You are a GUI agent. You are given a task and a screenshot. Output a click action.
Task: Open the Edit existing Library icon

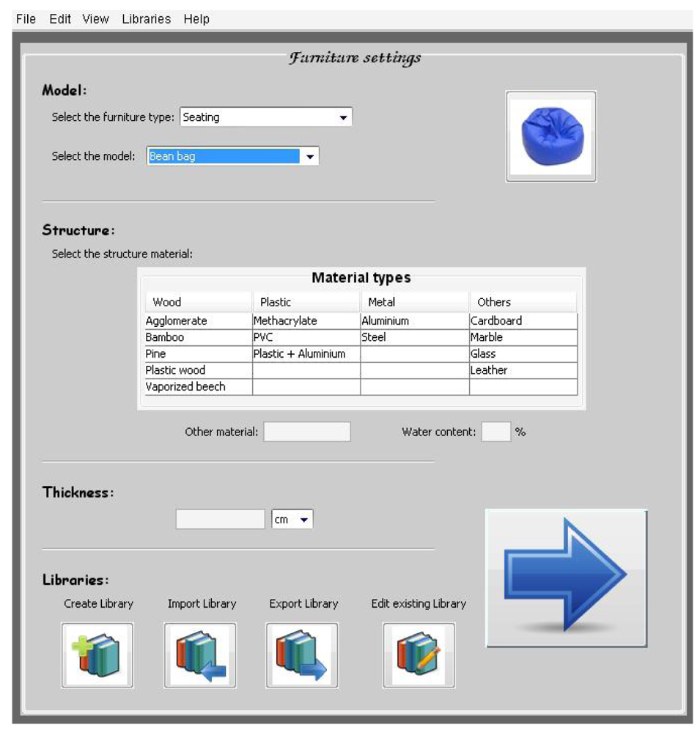pos(419,655)
